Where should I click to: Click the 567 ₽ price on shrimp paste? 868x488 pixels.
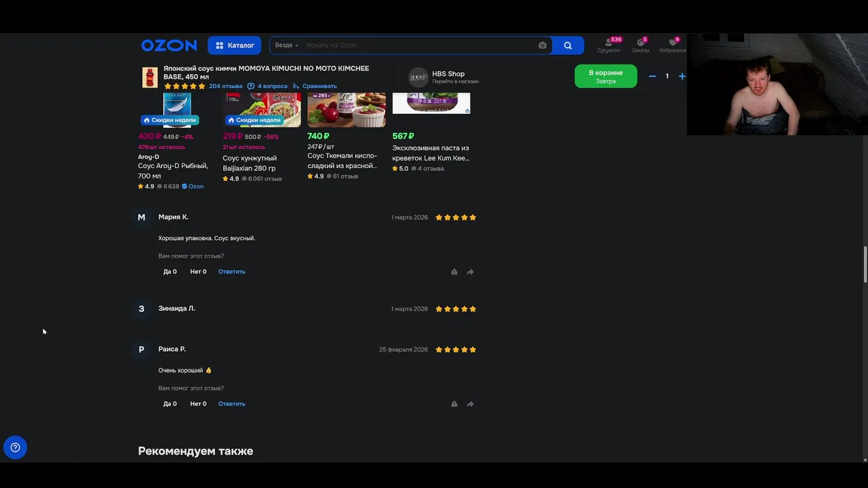click(x=403, y=136)
